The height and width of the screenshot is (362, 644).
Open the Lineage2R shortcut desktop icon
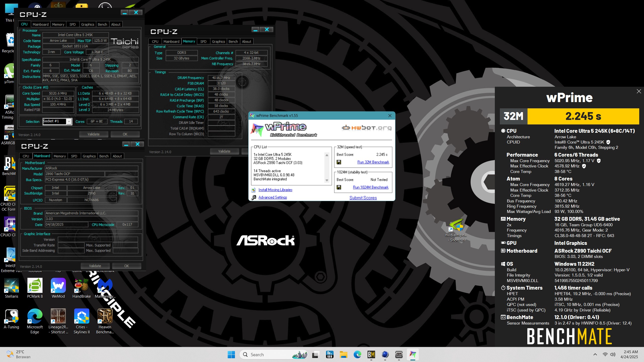click(x=58, y=321)
